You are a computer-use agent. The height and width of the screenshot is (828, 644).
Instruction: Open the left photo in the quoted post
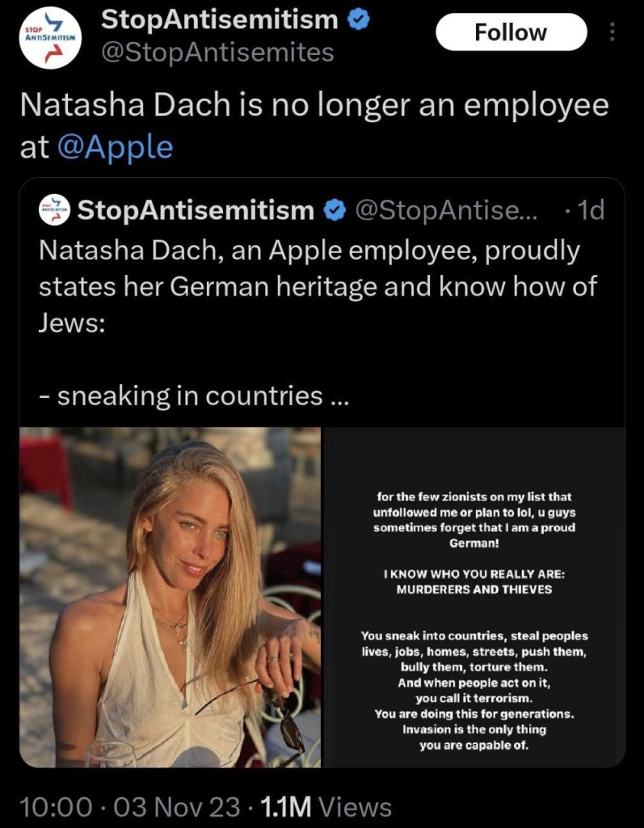coord(170,597)
